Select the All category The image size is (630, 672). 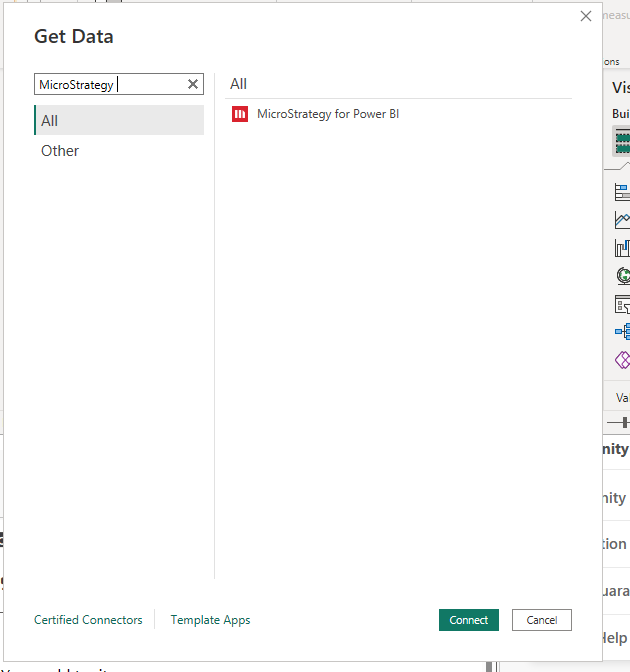tap(119, 120)
